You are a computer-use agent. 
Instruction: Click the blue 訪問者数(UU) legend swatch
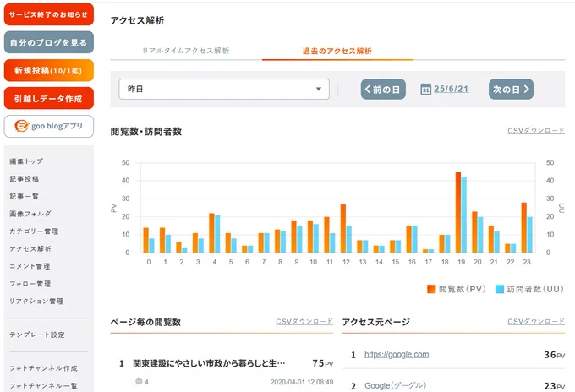point(500,289)
